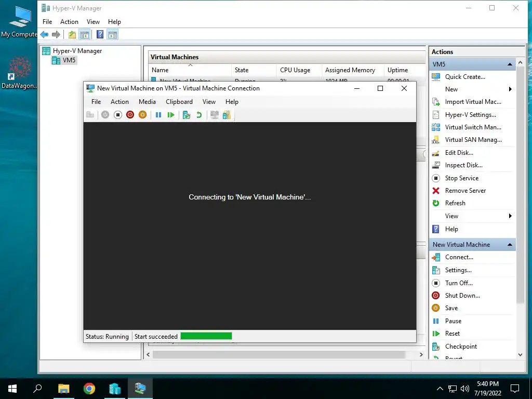The image size is (532, 399).
Task: Open Virtual SAN Manager action
Action: tap(473, 140)
